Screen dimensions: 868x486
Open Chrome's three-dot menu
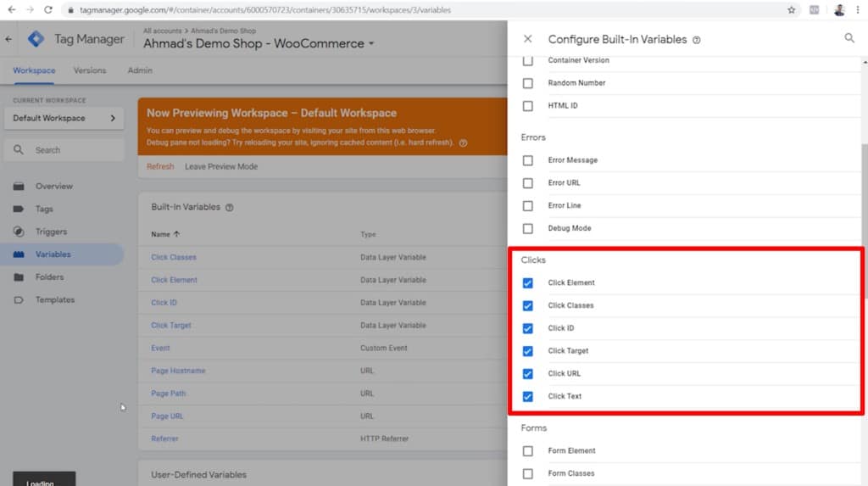(x=857, y=10)
